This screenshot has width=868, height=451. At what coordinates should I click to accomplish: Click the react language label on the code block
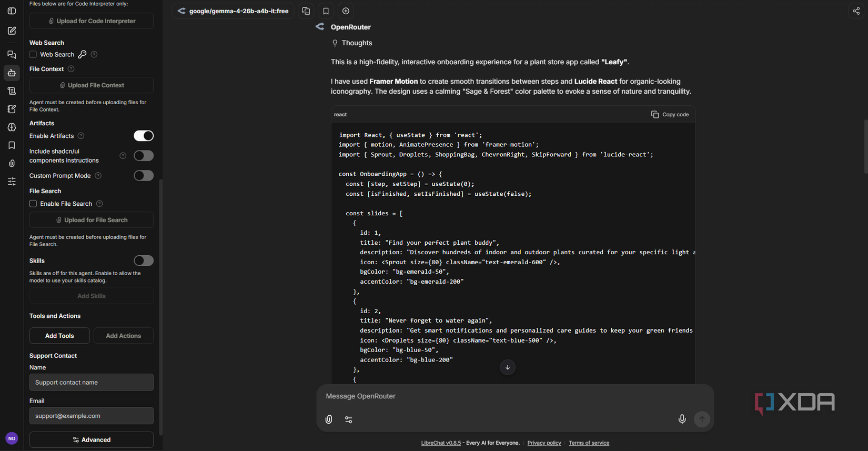340,115
